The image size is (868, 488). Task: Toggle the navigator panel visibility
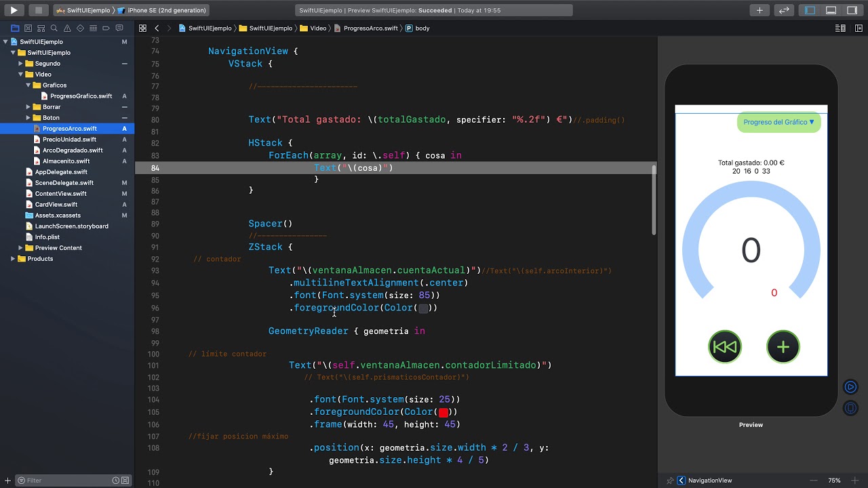(x=810, y=10)
